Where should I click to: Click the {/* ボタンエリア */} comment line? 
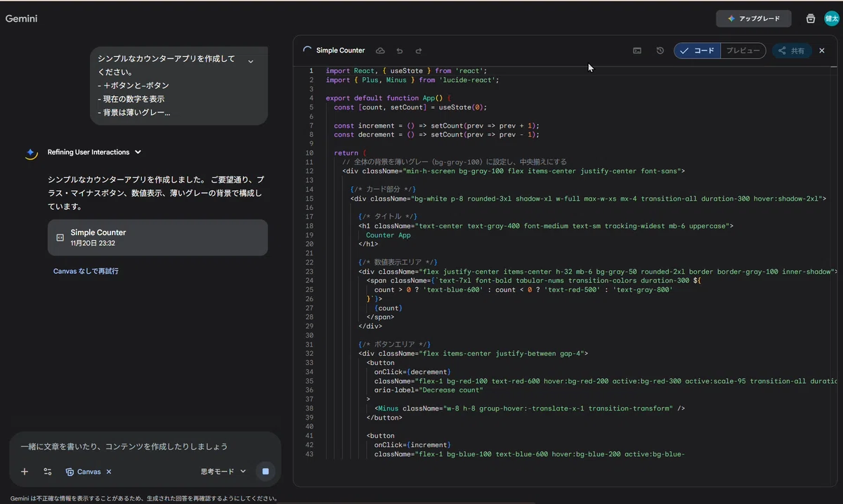tap(394, 344)
